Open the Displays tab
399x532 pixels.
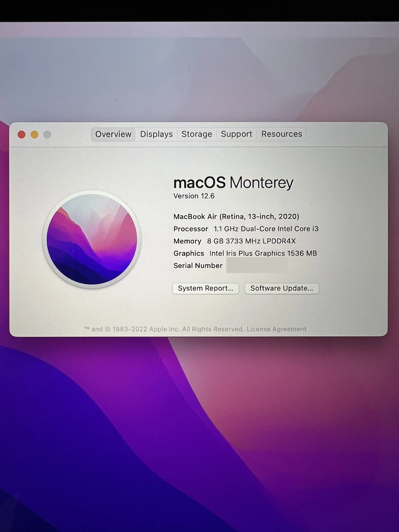(156, 134)
